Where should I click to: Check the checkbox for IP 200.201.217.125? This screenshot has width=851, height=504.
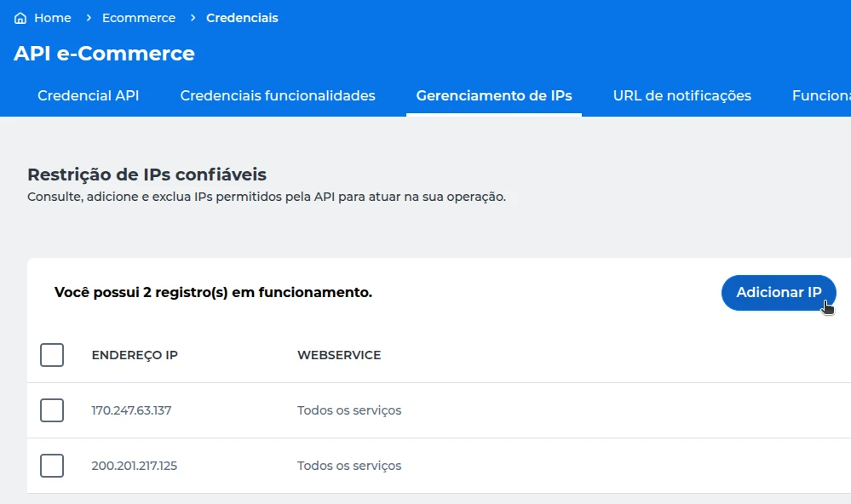52,466
